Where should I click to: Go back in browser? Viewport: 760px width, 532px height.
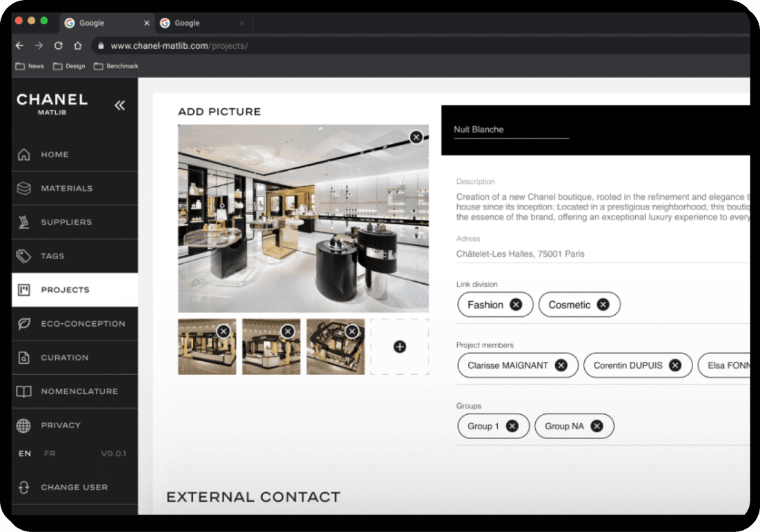(19, 45)
